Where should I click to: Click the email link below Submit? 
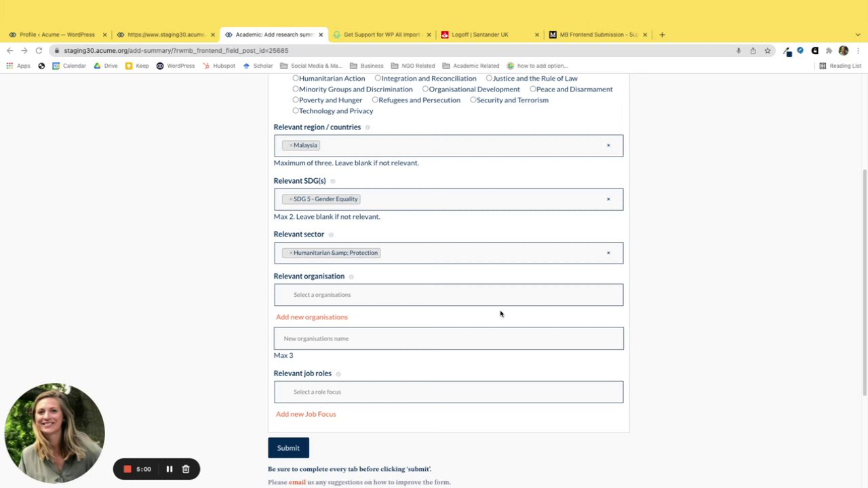pos(297,483)
